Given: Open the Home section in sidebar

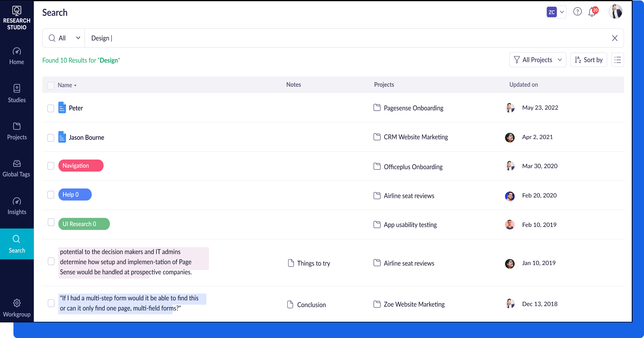Looking at the screenshot, I should 17,56.
